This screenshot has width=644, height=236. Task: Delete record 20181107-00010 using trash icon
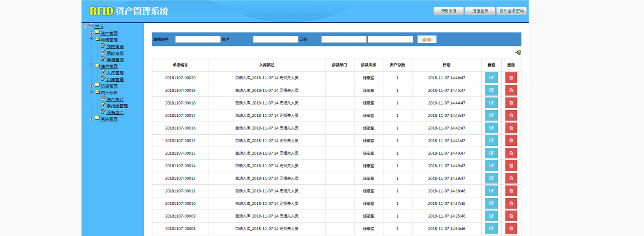(511, 203)
